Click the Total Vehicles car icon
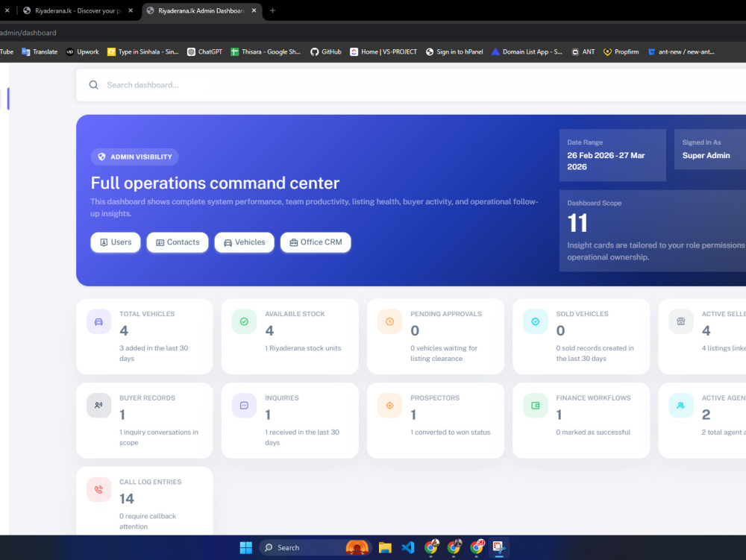746x560 pixels. [98, 322]
